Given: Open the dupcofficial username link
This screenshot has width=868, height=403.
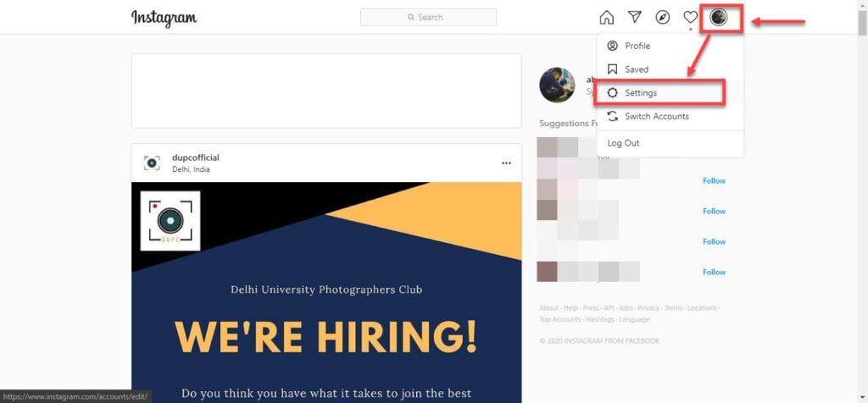Looking at the screenshot, I should point(196,157).
